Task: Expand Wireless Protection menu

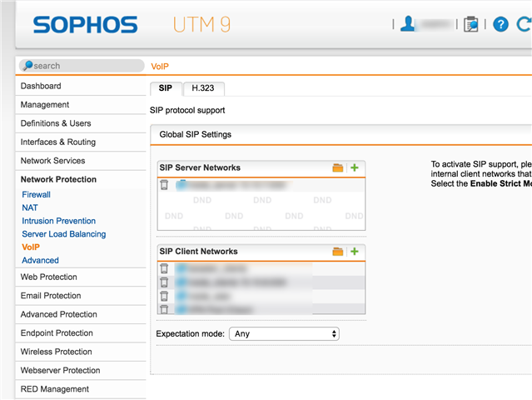Action: pyautogui.click(x=81, y=352)
